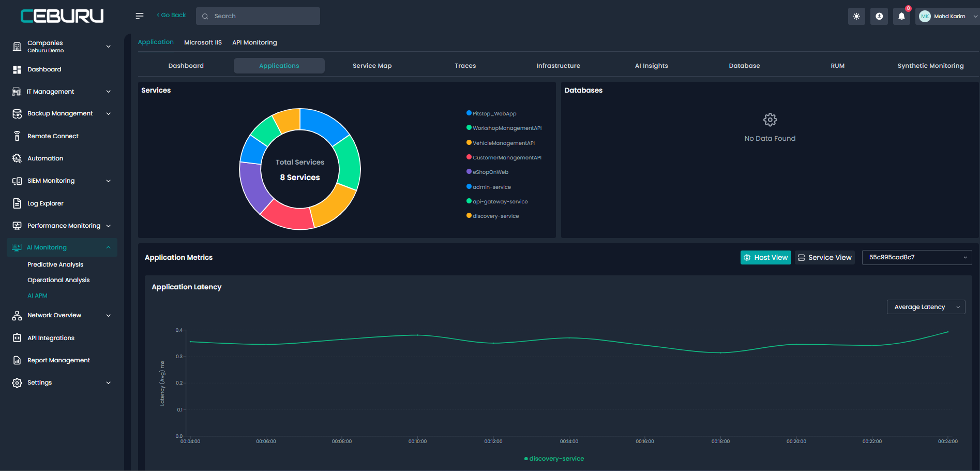Click the IT Management icon
Viewport: 980px width, 471px height.
(x=17, y=92)
